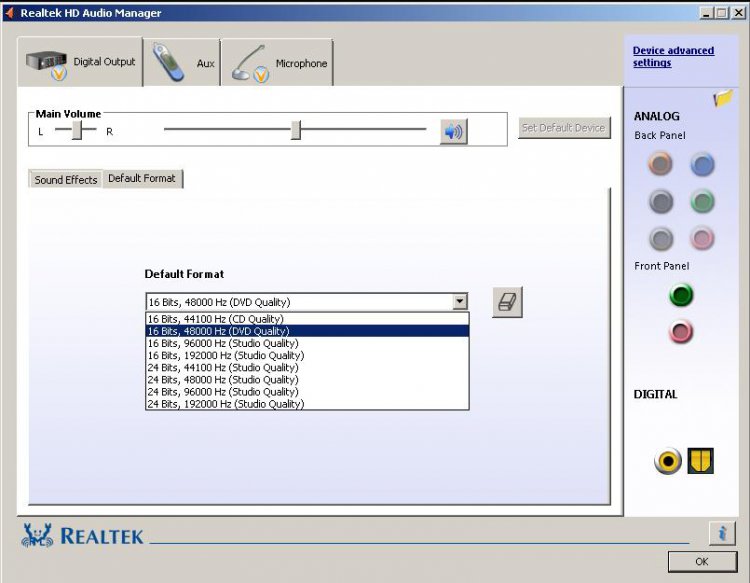The width and height of the screenshot is (750, 583).
Task: Click the restore defaults eraser icon
Action: 507,302
